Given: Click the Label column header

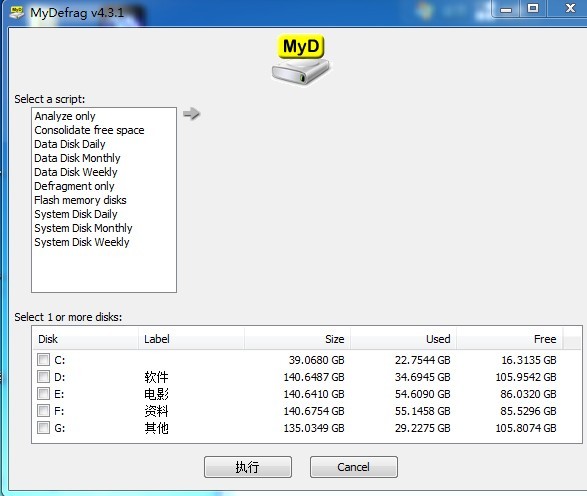Looking at the screenshot, I should (191, 339).
